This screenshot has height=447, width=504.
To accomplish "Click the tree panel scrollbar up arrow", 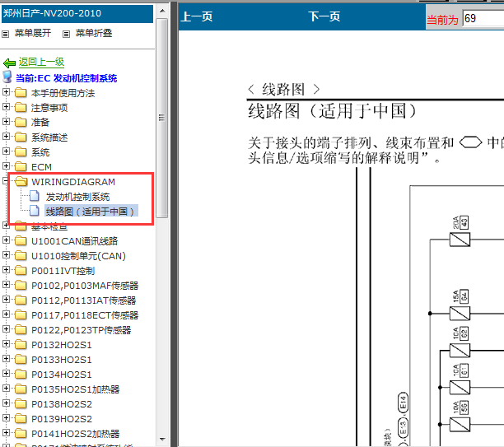I will (162, 11).
